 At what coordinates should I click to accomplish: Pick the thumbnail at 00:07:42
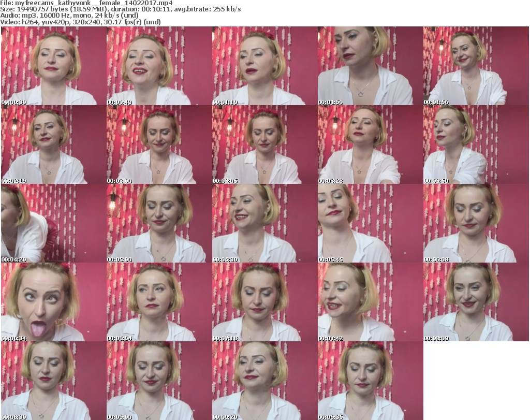tap(370, 302)
